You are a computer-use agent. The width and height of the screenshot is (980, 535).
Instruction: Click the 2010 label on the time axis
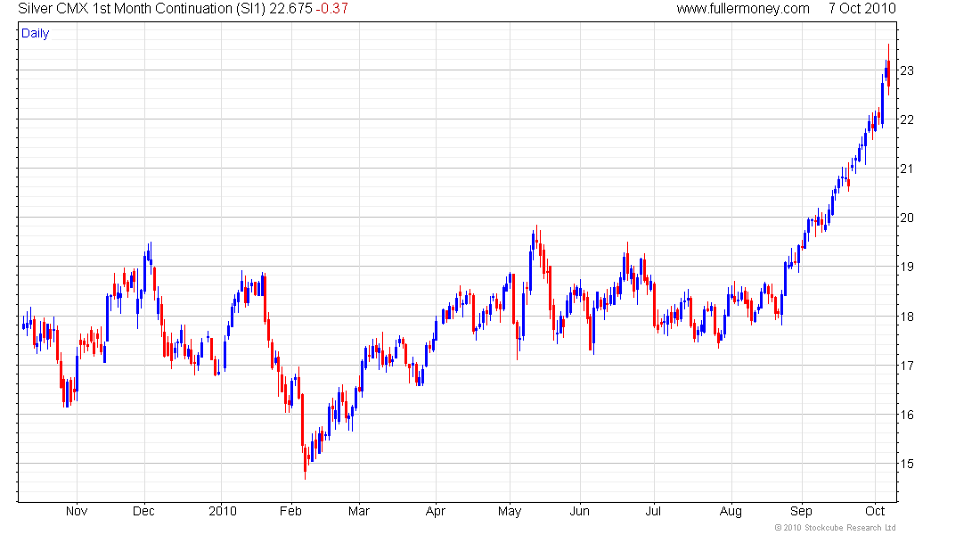point(223,511)
